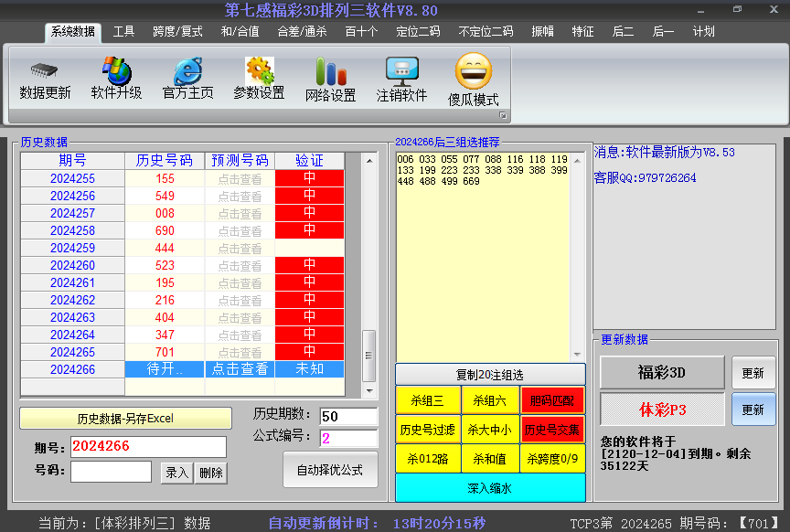This screenshot has height=532, width=790.
Task: Click inside the 后三组选推荐 numbers box
Action: point(483,257)
